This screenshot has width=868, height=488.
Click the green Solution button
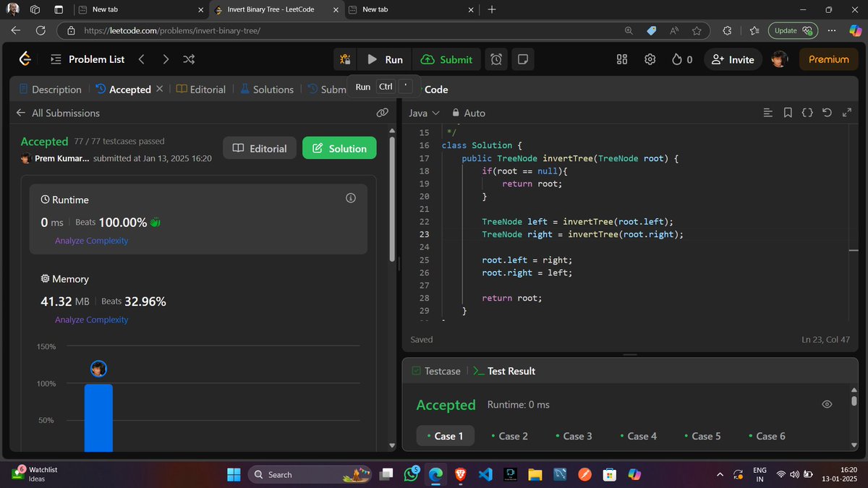coord(339,148)
